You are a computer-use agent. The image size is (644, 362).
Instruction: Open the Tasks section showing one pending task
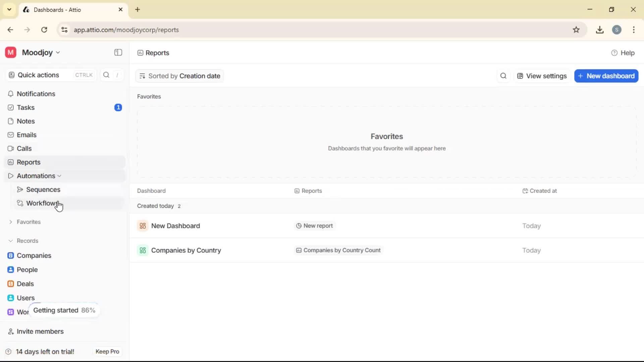click(25, 107)
